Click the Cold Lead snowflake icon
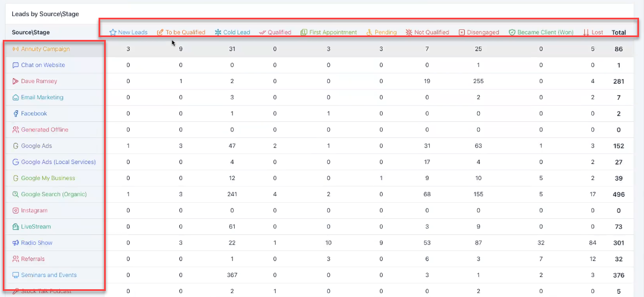Image resolution: width=644 pixels, height=297 pixels. 218,32
